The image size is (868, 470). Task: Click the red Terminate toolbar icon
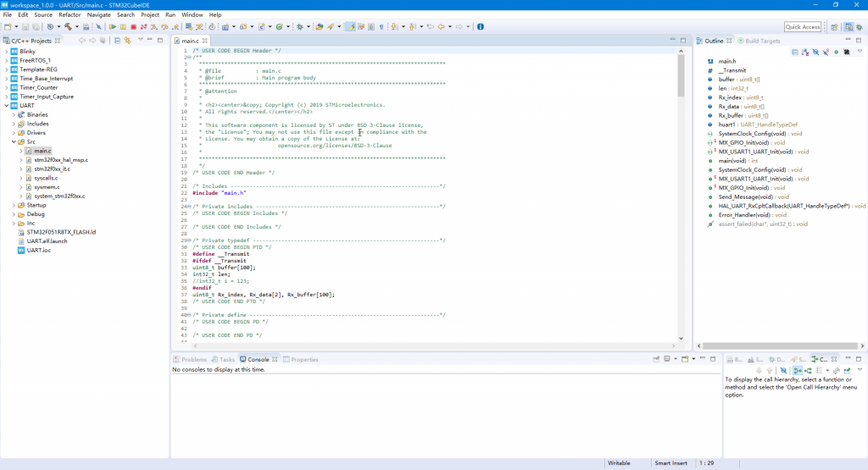(x=133, y=26)
